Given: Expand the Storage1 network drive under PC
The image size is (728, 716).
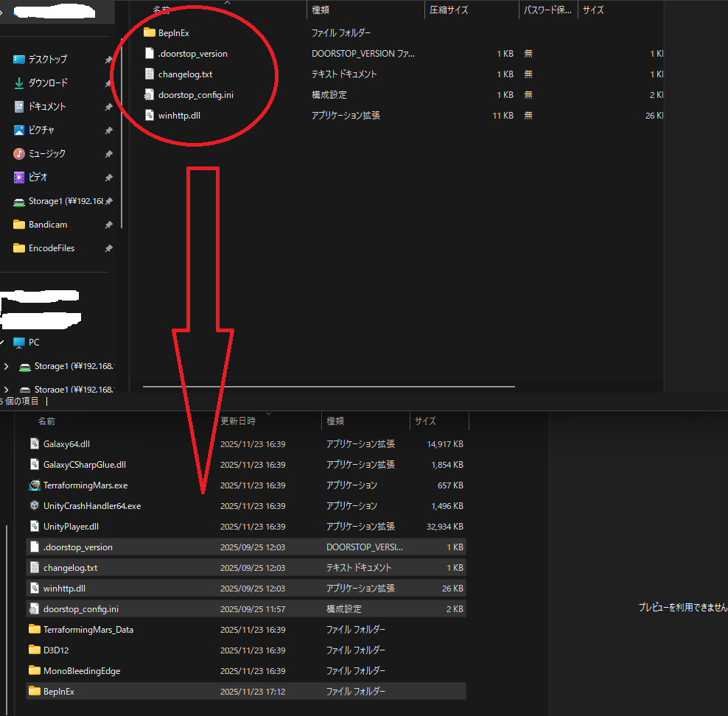Looking at the screenshot, I should click(x=6, y=366).
